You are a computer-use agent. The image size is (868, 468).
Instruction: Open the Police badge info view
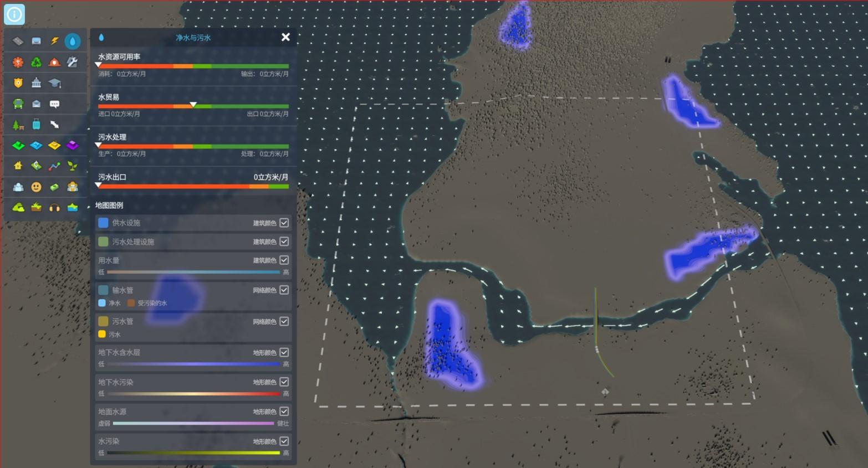point(18,83)
